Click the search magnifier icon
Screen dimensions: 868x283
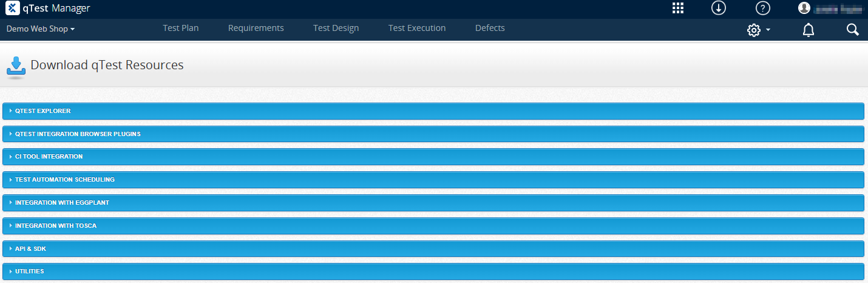click(x=852, y=30)
